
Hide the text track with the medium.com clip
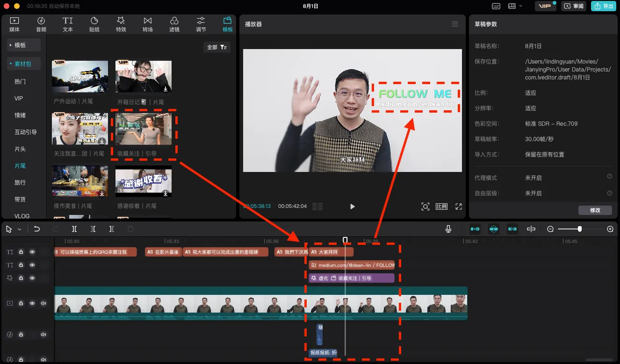(x=32, y=265)
